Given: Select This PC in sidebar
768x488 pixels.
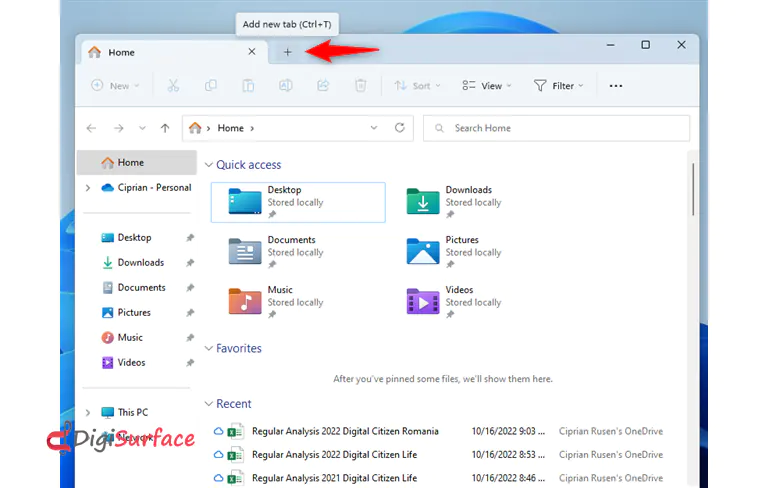Looking at the screenshot, I should [124, 413].
